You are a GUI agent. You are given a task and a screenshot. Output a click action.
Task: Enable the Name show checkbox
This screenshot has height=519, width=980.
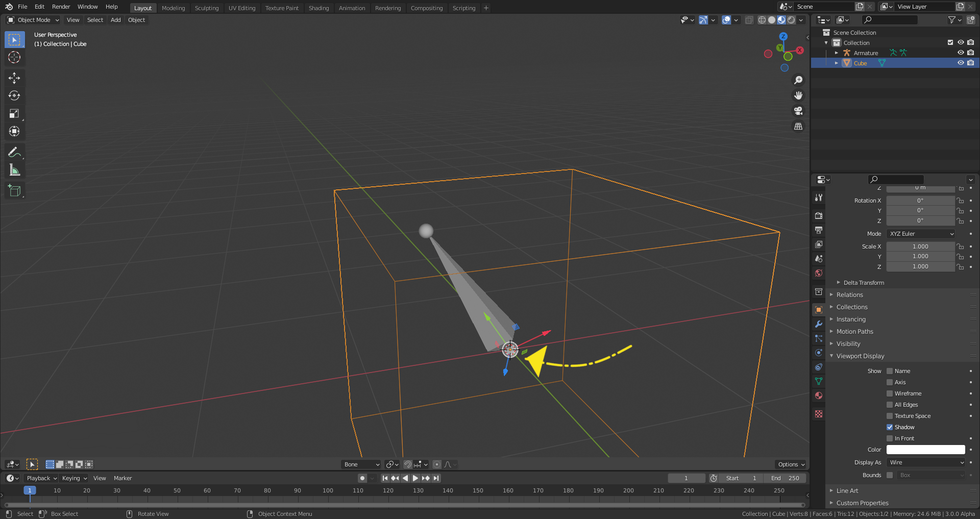pos(890,371)
